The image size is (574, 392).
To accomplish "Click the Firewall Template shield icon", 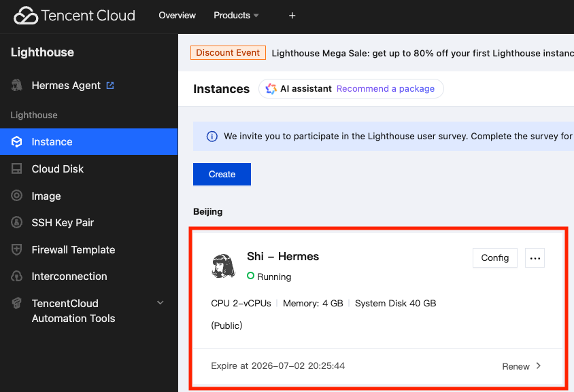I will coord(16,249).
